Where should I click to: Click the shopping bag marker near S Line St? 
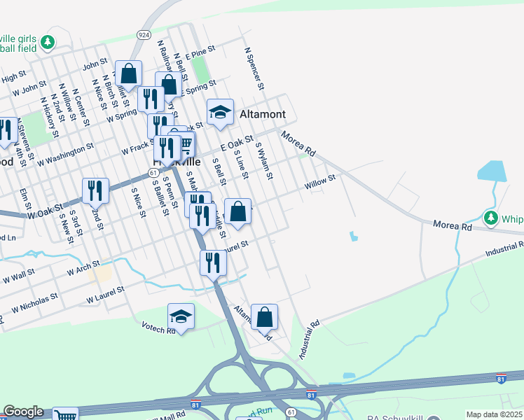[238, 213]
